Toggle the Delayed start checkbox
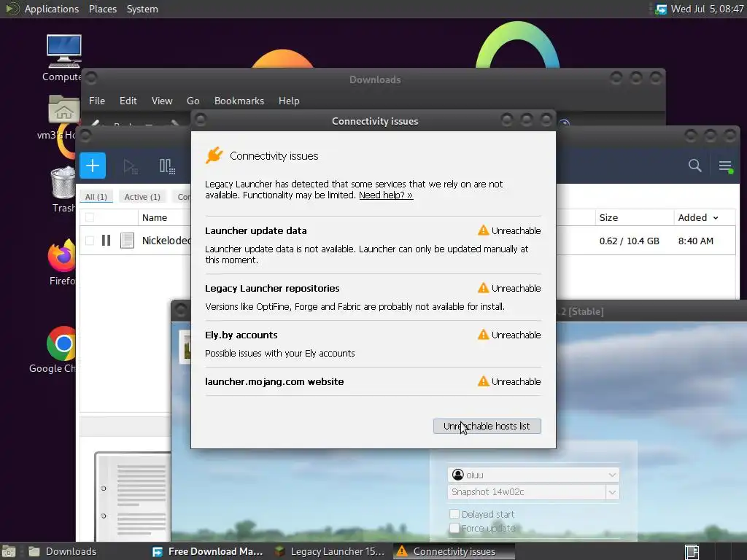 tap(454, 514)
